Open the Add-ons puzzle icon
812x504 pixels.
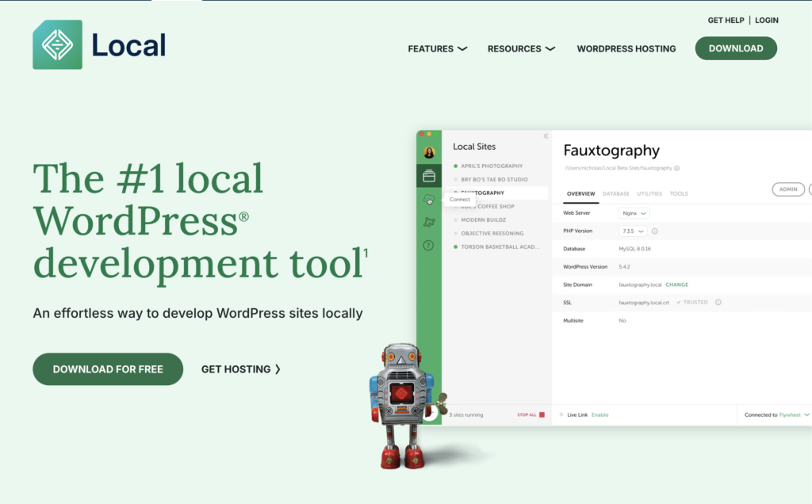pos(429,223)
